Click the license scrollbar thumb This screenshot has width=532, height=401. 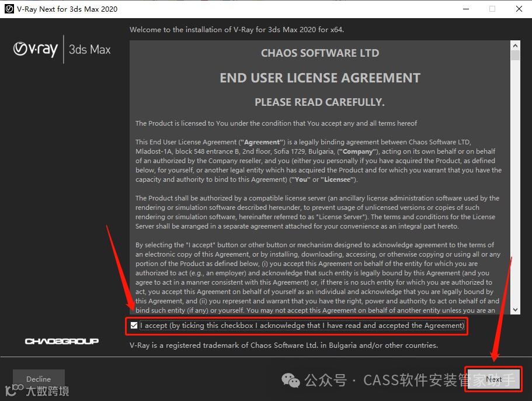[x=515, y=55]
